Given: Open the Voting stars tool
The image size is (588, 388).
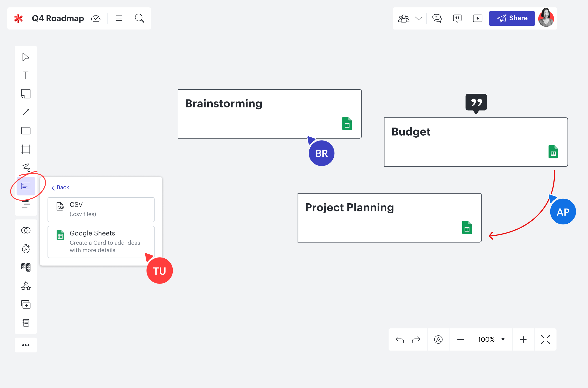Looking at the screenshot, I should (26, 286).
